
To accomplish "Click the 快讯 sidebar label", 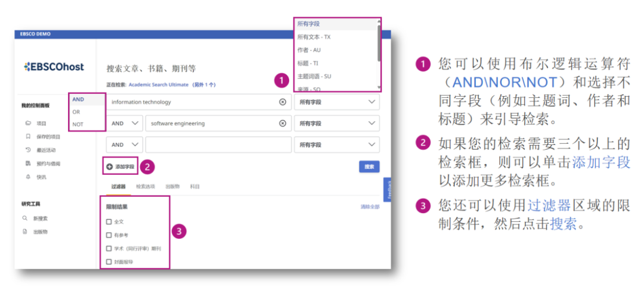I will [42, 177].
